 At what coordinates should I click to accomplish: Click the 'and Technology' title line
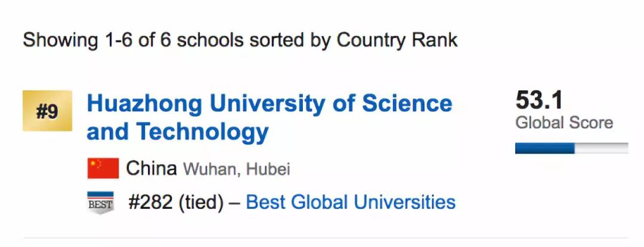pos(177,132)
